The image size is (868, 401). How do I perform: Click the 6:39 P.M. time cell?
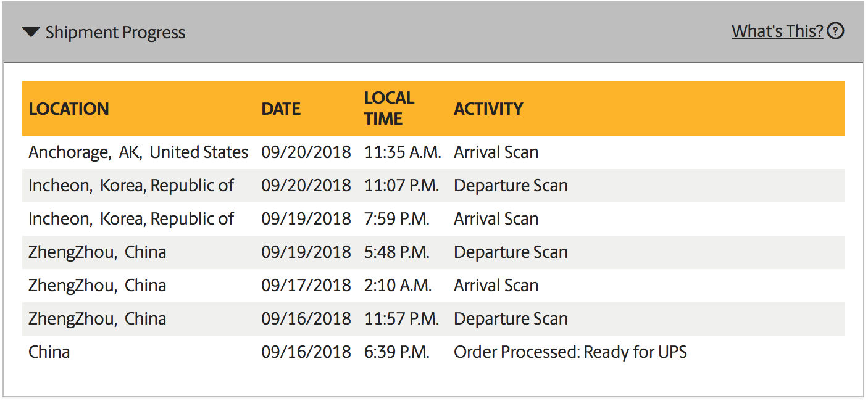tap(396, 352)
